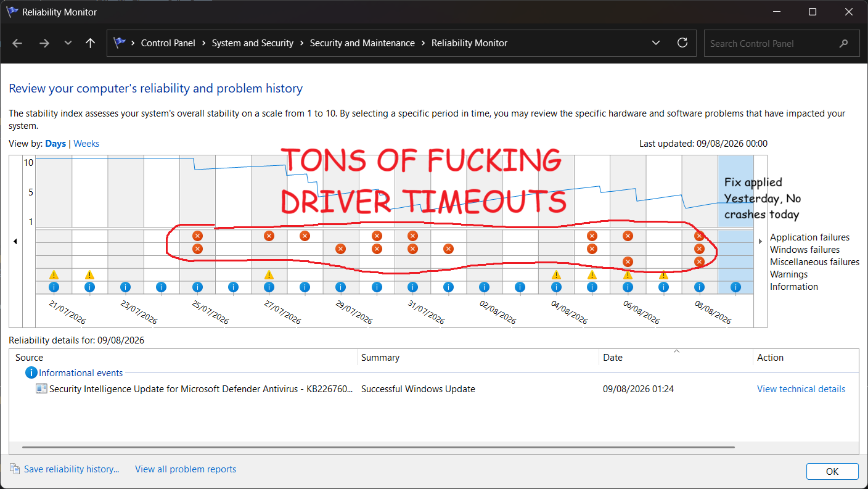Expand the chevron after Control Panel breadcrumb

coord(203,43)
